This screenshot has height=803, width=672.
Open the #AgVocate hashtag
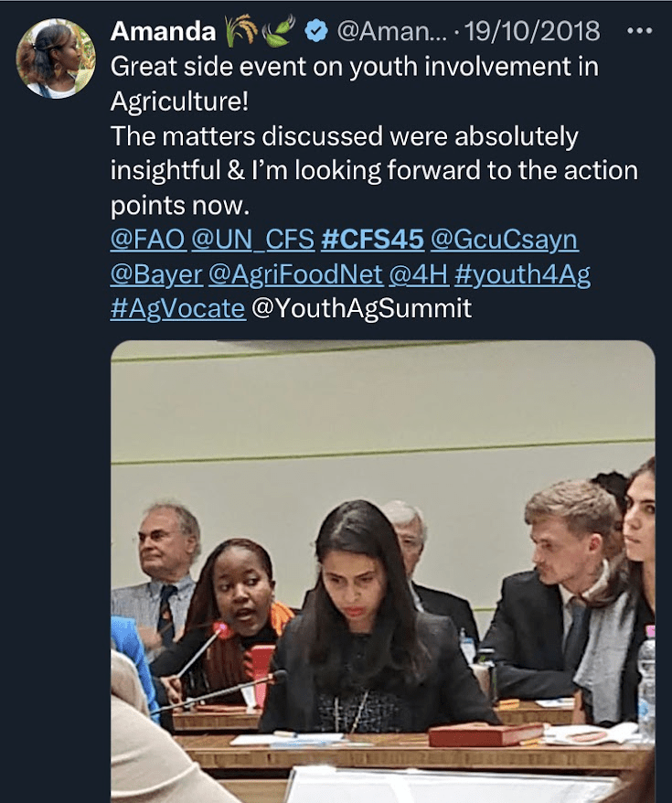(x=177, y=308)
